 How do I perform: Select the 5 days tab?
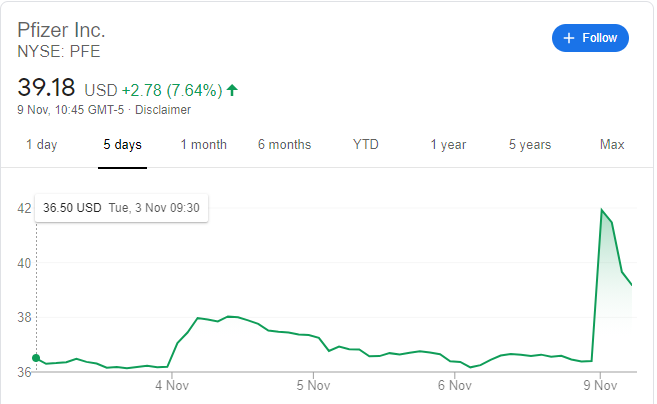(122, 145)
